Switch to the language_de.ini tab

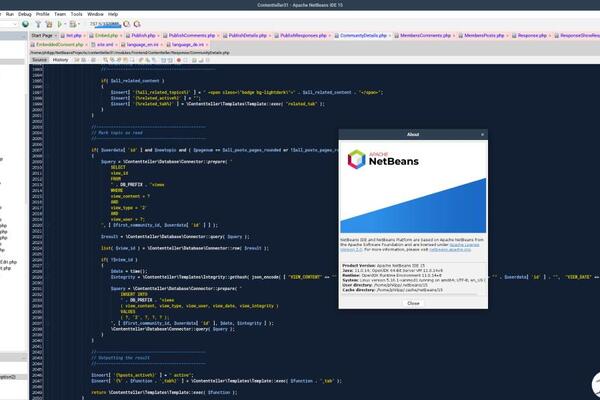[x=187, y=45]
